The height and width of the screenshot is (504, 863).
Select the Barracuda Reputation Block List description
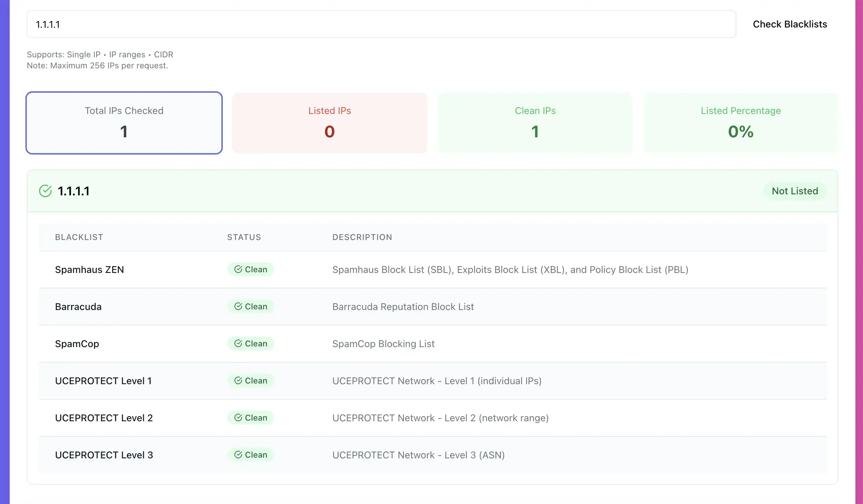point(403,307)
